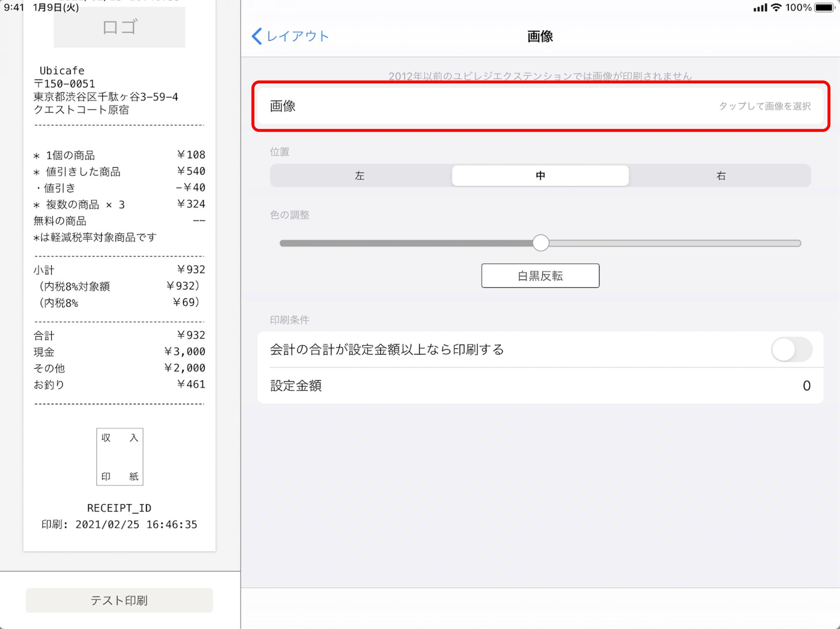Click the テスト印刷 button
Image resolution: width=840 pixels, height=629 pixels.
[x=119, y=600]
